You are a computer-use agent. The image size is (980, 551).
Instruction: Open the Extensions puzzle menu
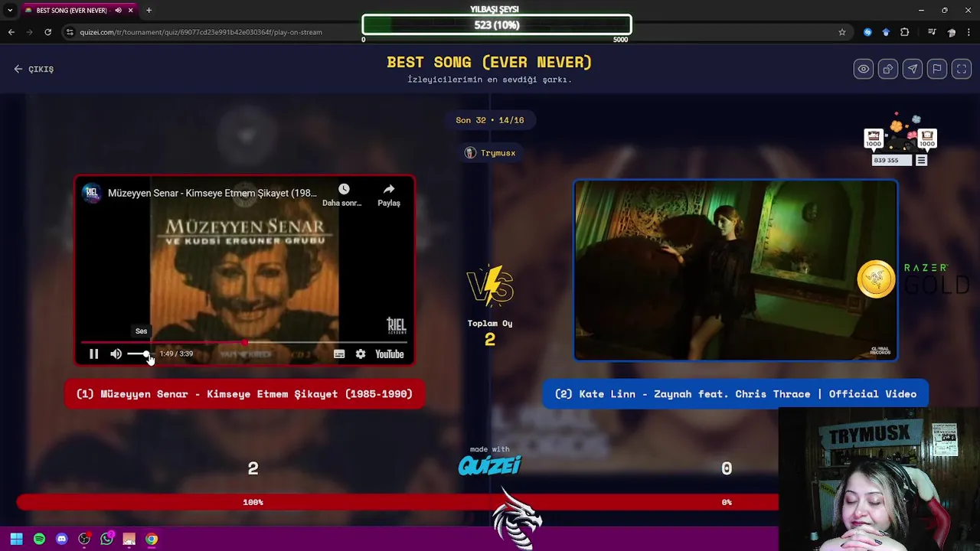905,32
